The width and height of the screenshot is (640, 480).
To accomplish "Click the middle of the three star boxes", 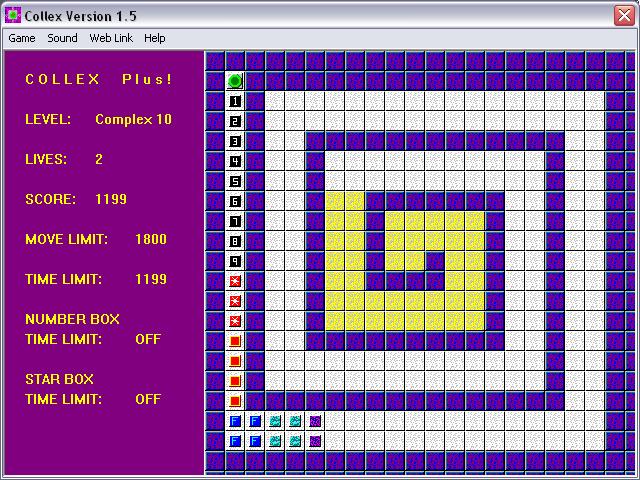I will click(x=235, y=301).
